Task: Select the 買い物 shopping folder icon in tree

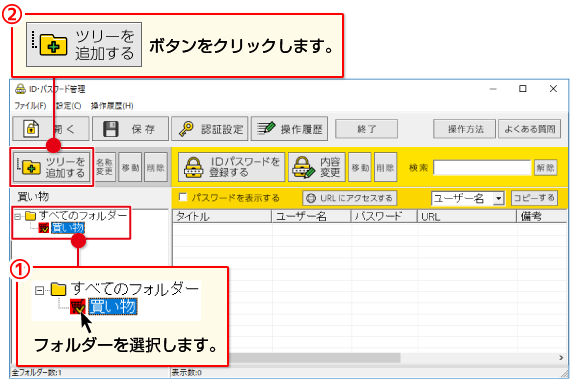Action: [x=44, y=228]
